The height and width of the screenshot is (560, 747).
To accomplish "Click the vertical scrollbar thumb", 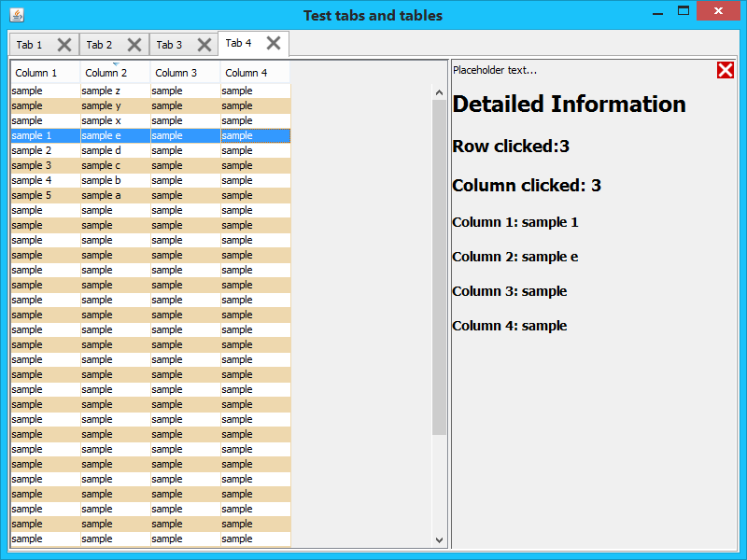I will [439, 267].
